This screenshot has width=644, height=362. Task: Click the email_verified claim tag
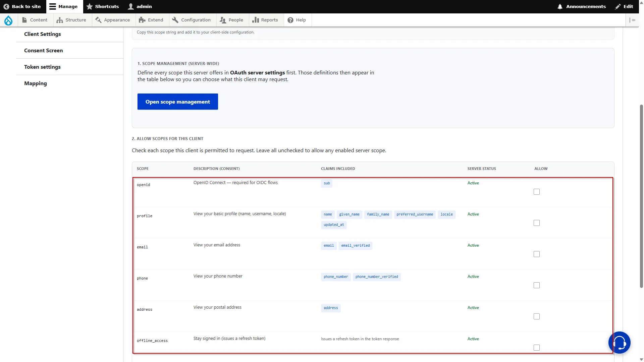tap(356, 246)
